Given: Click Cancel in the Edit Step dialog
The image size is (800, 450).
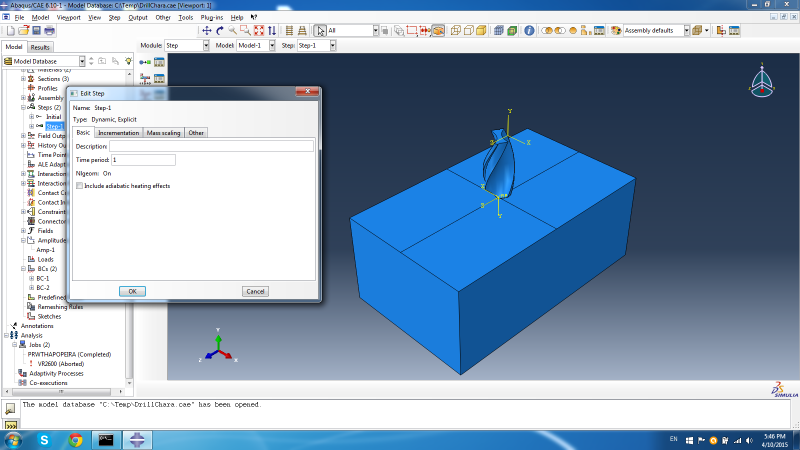Looking at the screenshot, I should click(255, 291).
